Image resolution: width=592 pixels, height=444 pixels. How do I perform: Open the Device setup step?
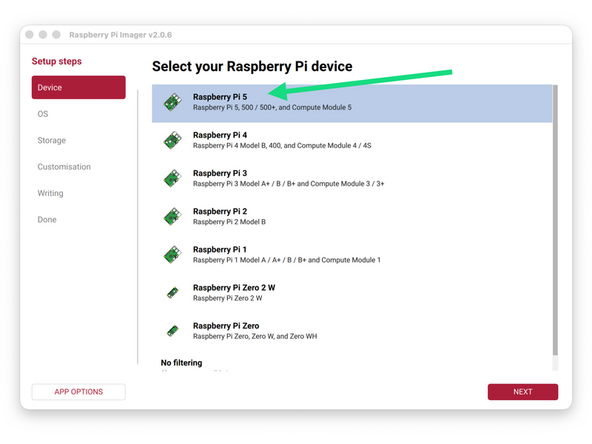(79, 87)
